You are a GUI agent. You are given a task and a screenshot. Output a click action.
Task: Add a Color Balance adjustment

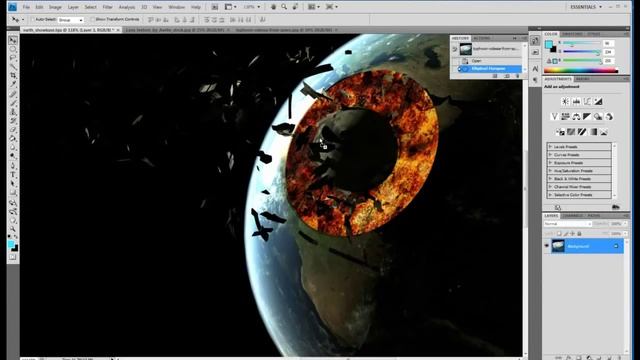[576, 117]
